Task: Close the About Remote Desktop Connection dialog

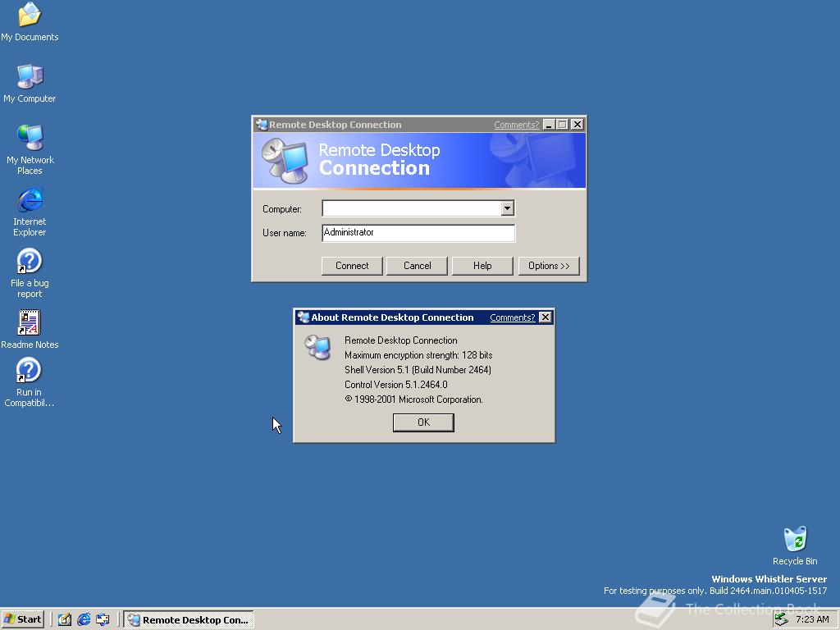Action: 545,317
